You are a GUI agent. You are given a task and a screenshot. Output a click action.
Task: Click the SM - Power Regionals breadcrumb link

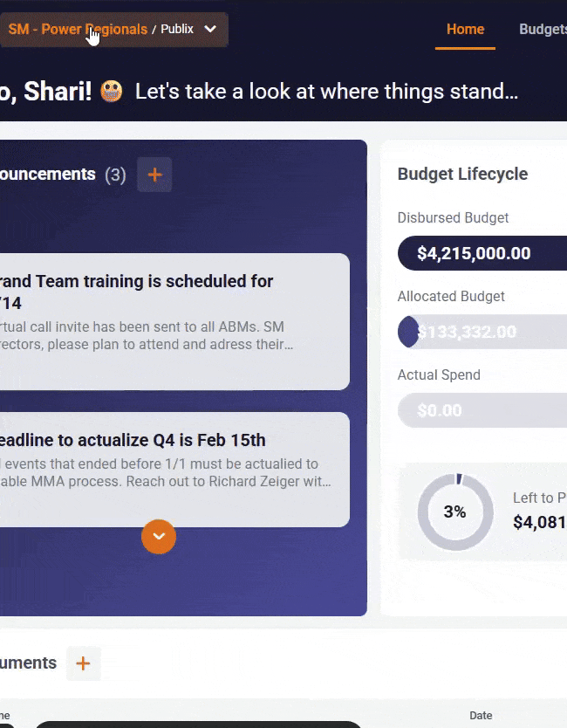[77, 30]
